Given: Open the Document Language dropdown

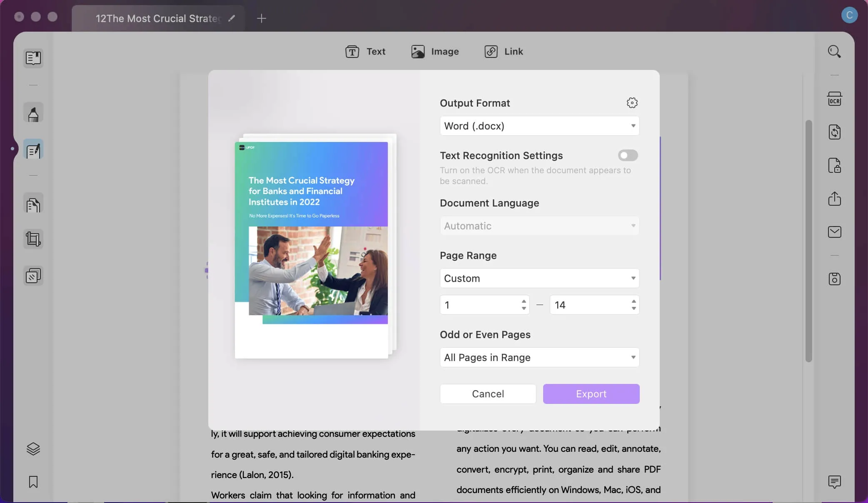Looking at the screenshot, I should [539, 225].
